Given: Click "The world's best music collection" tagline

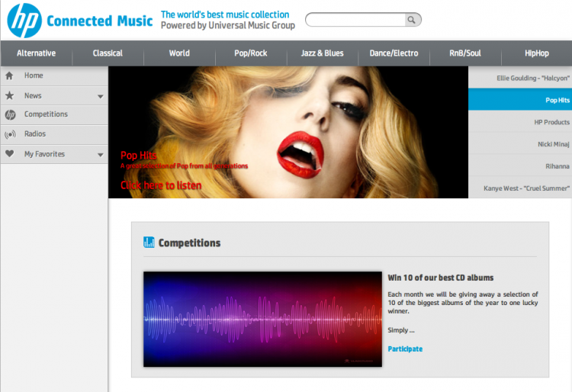Looking at the screenshot, I should 225,14.
